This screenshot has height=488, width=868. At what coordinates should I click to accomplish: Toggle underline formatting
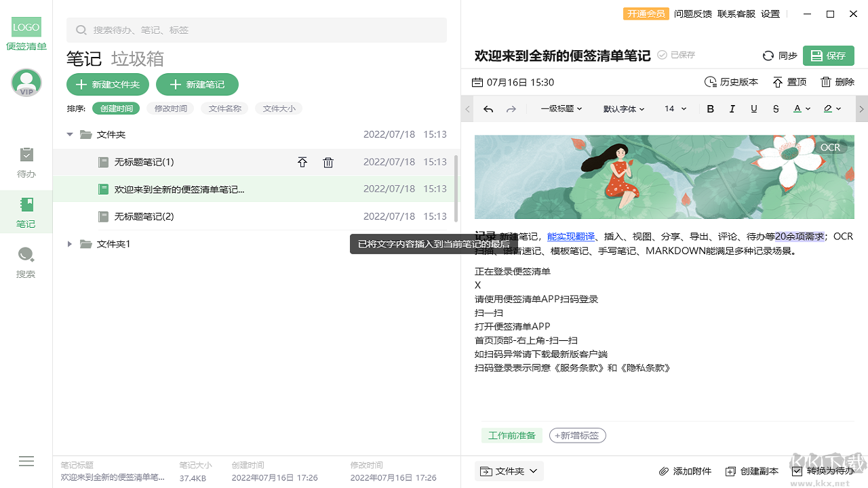point(753,108)
